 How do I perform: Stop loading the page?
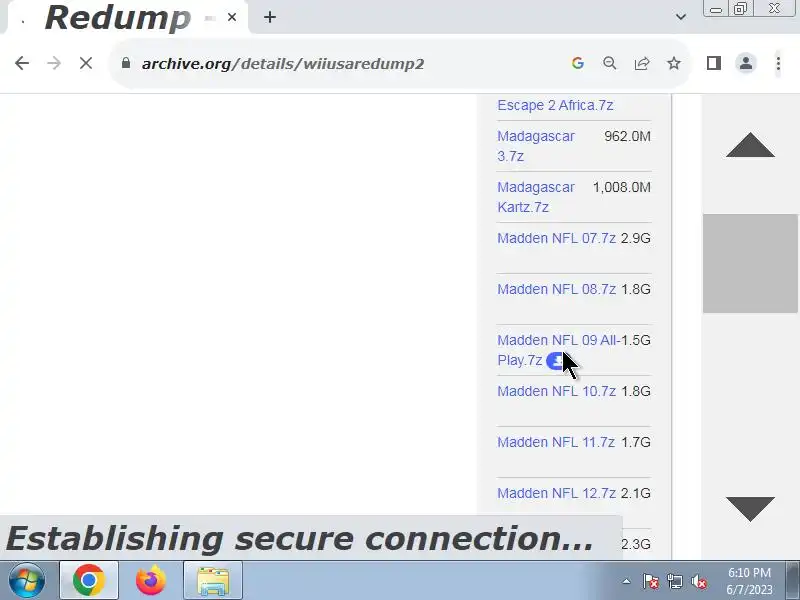click(x=86, y=63)
